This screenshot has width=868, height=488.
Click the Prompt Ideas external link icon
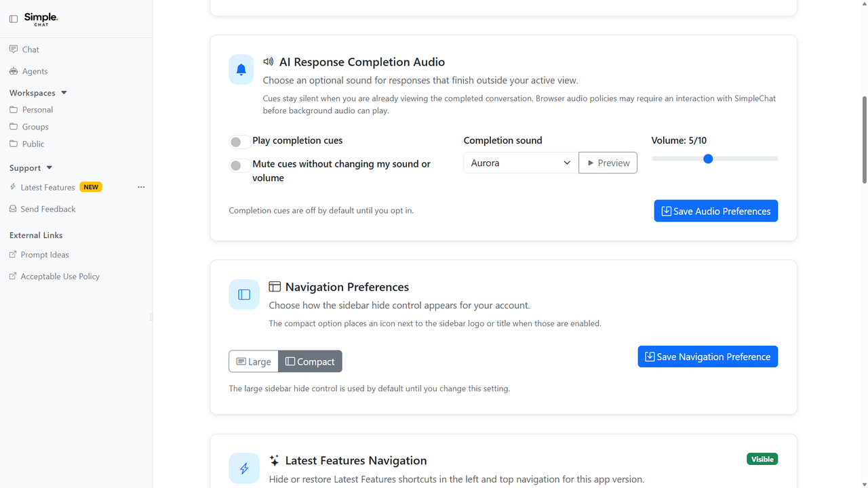click(x=13, y=255)
